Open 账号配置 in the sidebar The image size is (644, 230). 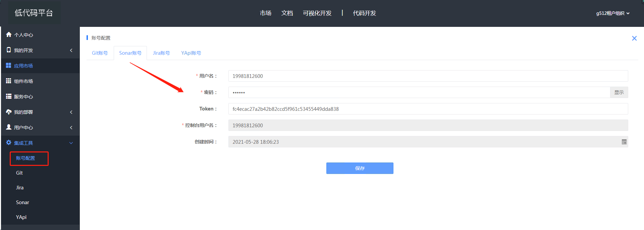click(x=25, y=158)
